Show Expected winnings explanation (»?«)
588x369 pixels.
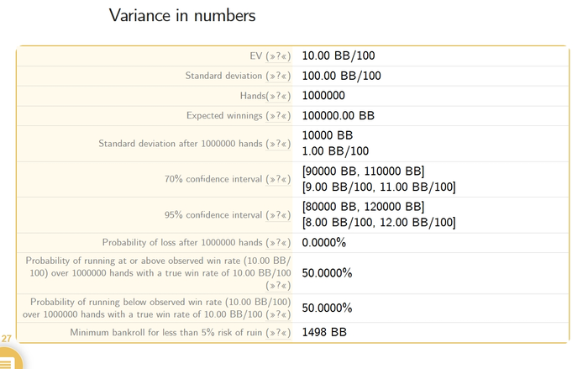point(278,116)
